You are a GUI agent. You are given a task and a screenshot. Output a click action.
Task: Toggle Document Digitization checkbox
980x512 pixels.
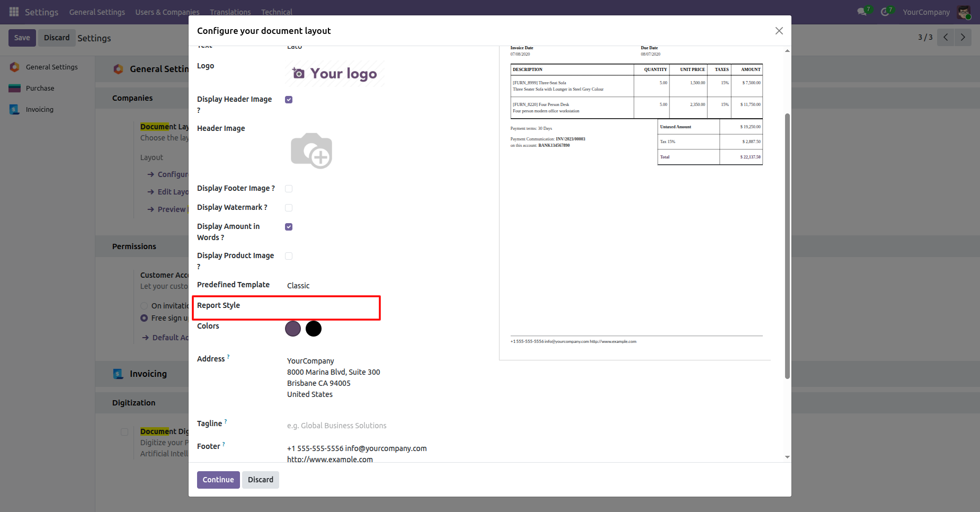[124, 432]
